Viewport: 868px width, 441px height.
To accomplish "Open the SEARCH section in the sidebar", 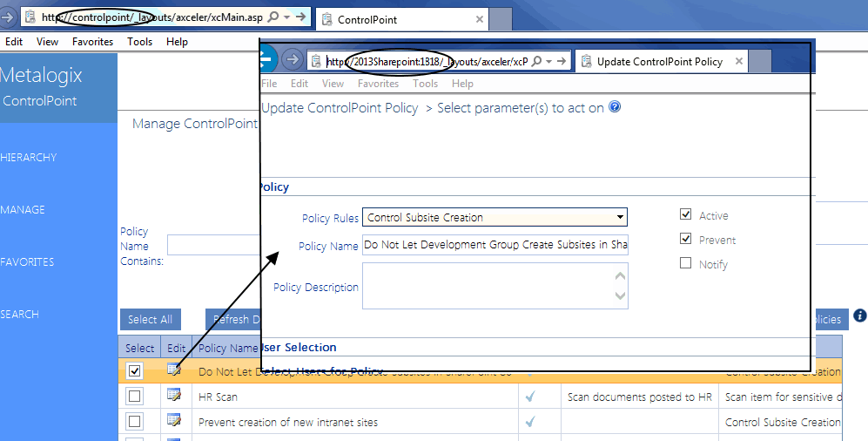I will pyautogui.click(x=19, y=314).
